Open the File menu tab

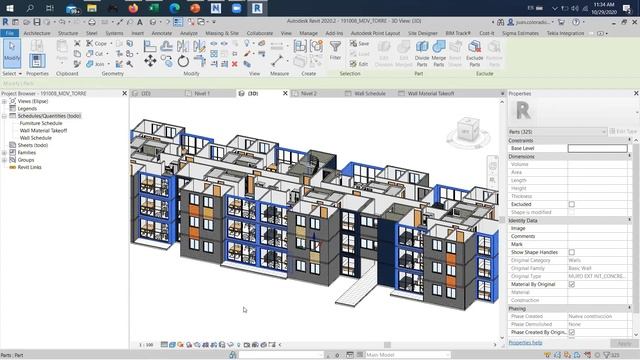pyautogui.click(x=10, y=33)
